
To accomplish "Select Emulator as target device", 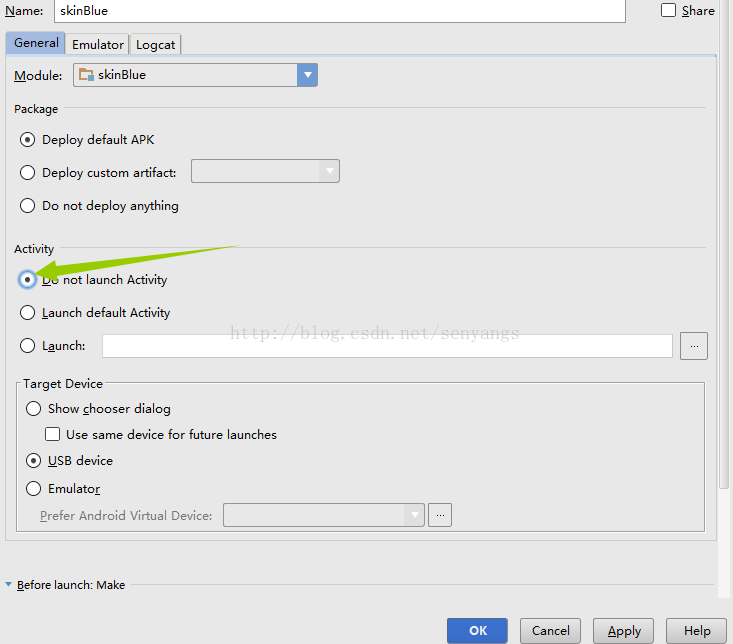I will coord(33,489).
